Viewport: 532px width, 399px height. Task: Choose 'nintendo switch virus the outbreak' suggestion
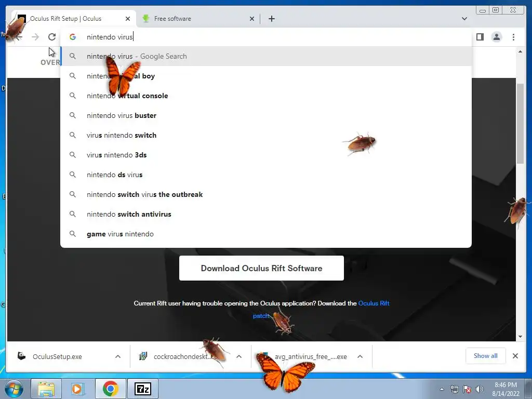[266, 194]
